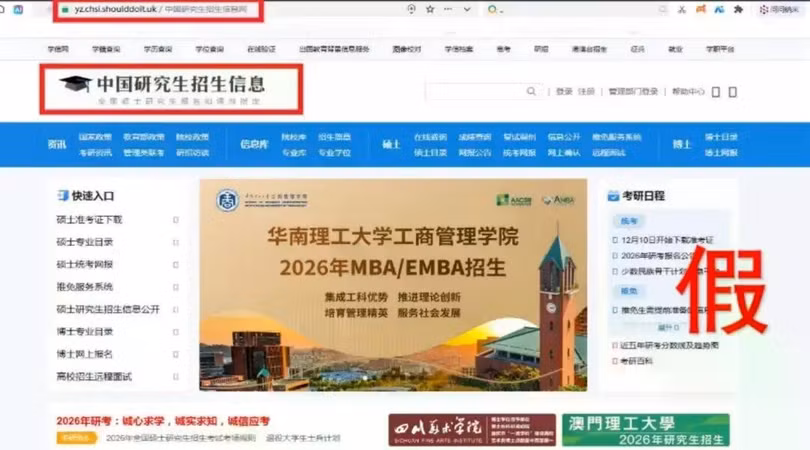Click the browser extensions puzzle icon
The height and width of the screenshot is (450, 810).
pyautogui.click(x=738, y=9)
